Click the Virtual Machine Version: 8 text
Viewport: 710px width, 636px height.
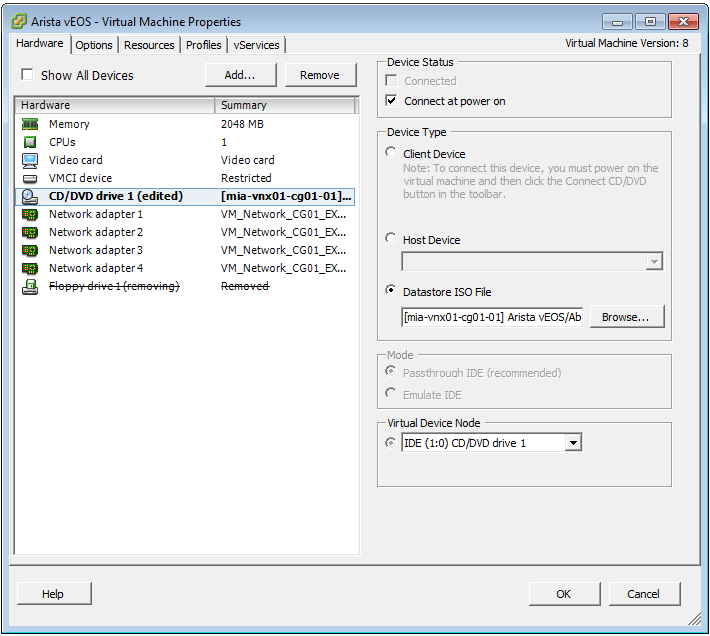pos(627,43)
